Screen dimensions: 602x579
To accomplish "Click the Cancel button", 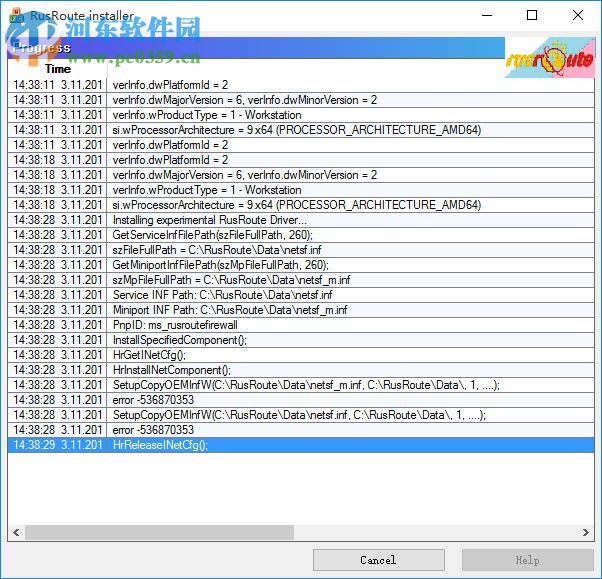I will (x=379, y=560).
